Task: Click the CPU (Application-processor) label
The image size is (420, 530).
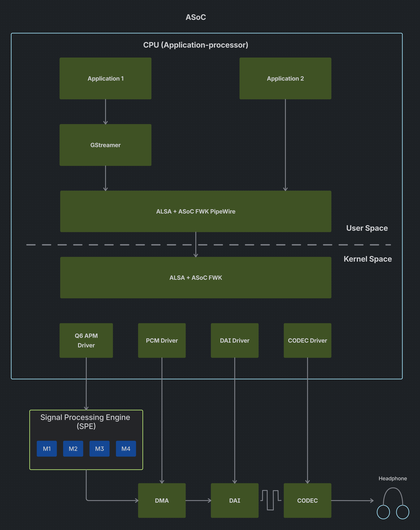Action: [196, 45]
